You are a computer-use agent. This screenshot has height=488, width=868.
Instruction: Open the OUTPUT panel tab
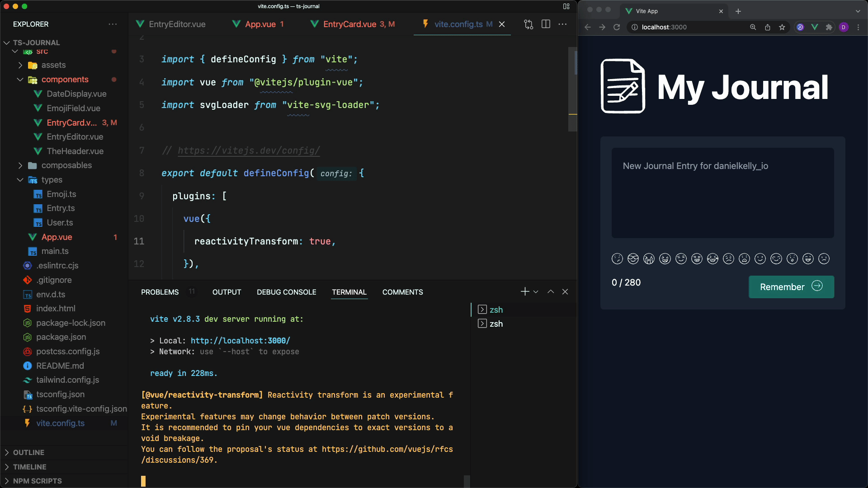click(227, 292)
